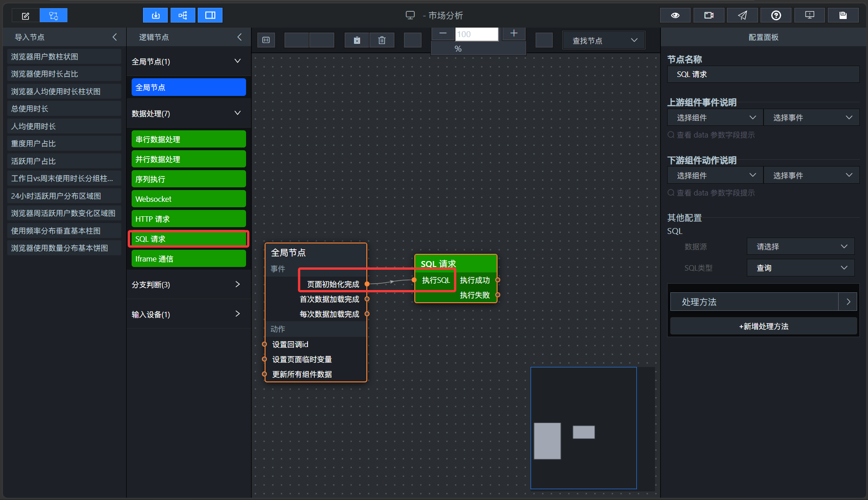Click the +新增处理方法 button

[x=764, y=326]
